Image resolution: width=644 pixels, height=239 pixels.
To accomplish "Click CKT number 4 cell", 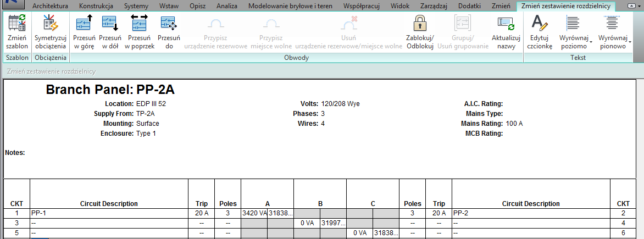I will (x=623, y=223).
